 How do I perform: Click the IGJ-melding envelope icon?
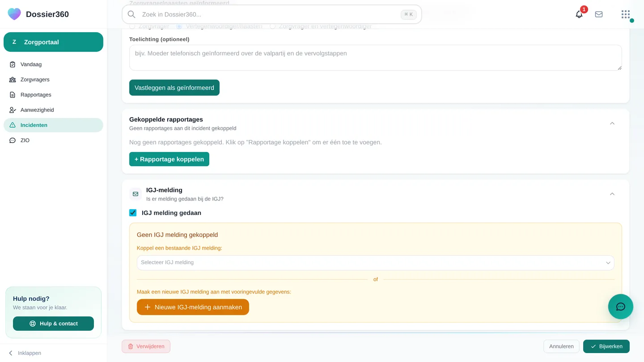[x=136, y=194]
